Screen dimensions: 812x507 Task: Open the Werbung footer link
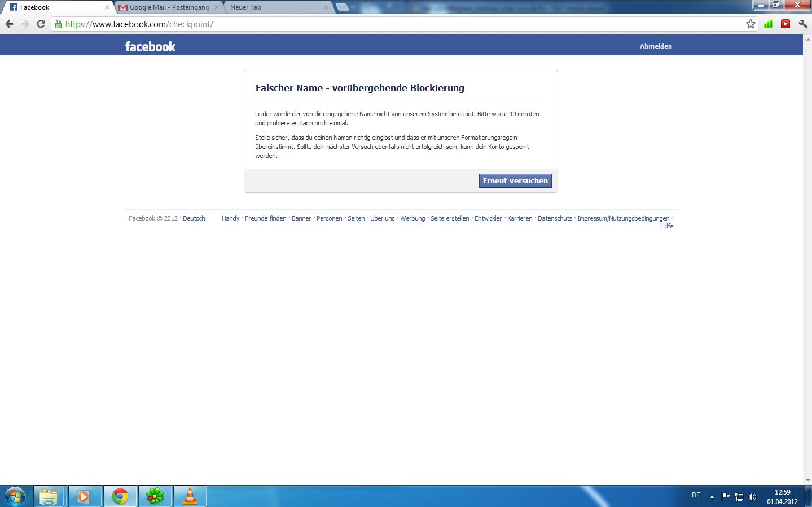[x=412, y=218]
